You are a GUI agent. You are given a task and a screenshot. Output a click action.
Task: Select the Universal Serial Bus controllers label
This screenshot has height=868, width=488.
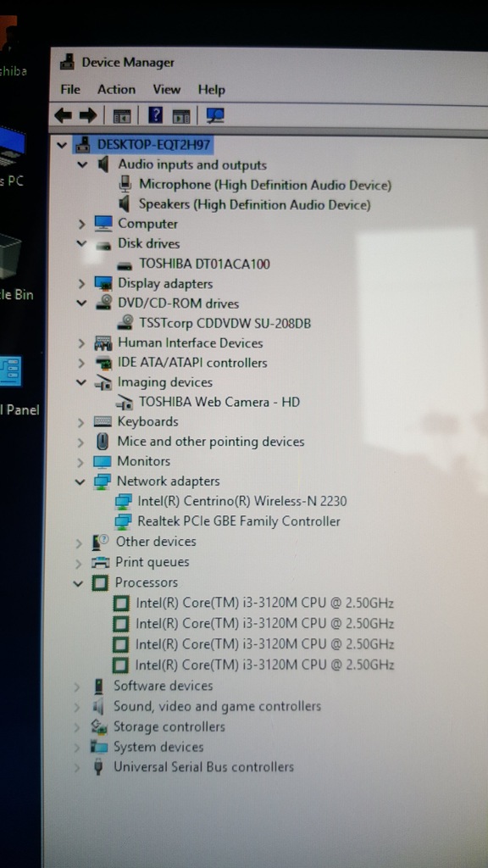pyautogui.click(x=203, y=767)
